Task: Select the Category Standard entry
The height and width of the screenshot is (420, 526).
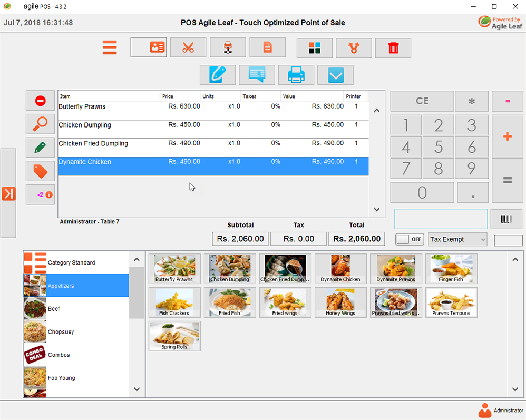Action: point(76,262)
